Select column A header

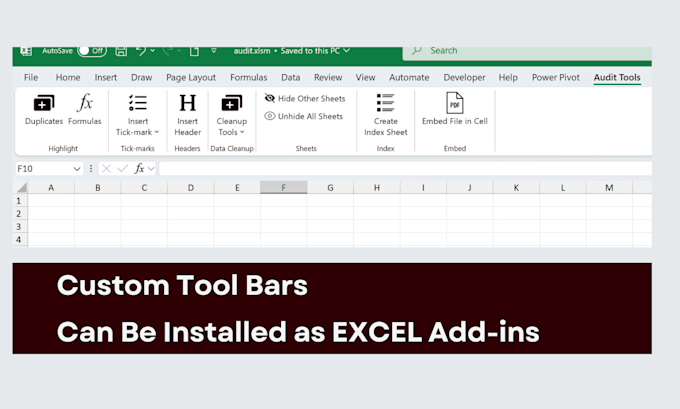[51, 187]
